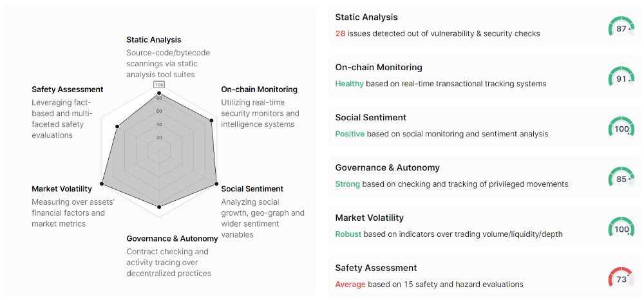
Task: Click the Safety Assessment label beside radar chart
Action: pyautogui.click(x=68, y=89)
